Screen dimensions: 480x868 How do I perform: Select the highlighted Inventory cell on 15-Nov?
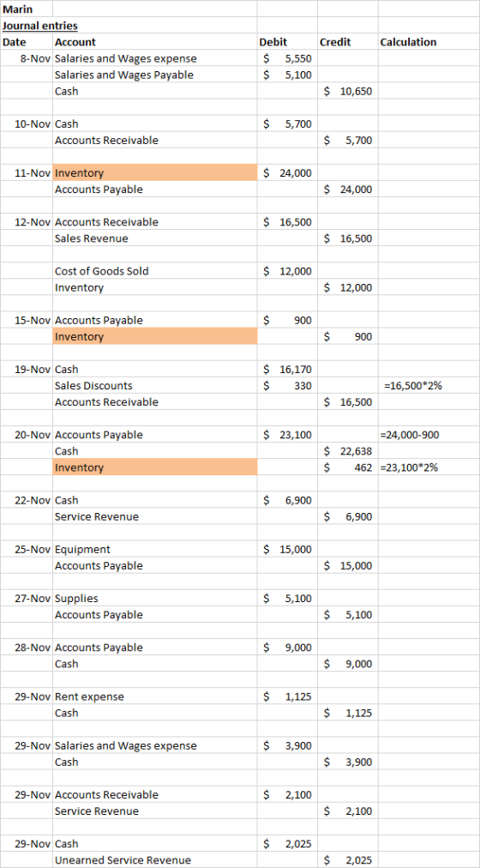(x=155, y=336)
